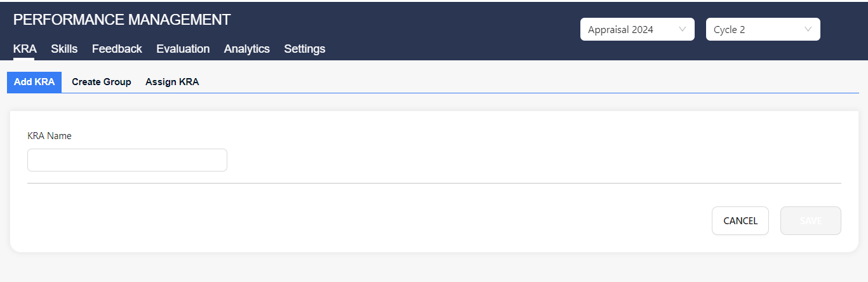Select the Add KRA sub-tab
Viewport: 868px width, 282px height.
coord(34,82)
